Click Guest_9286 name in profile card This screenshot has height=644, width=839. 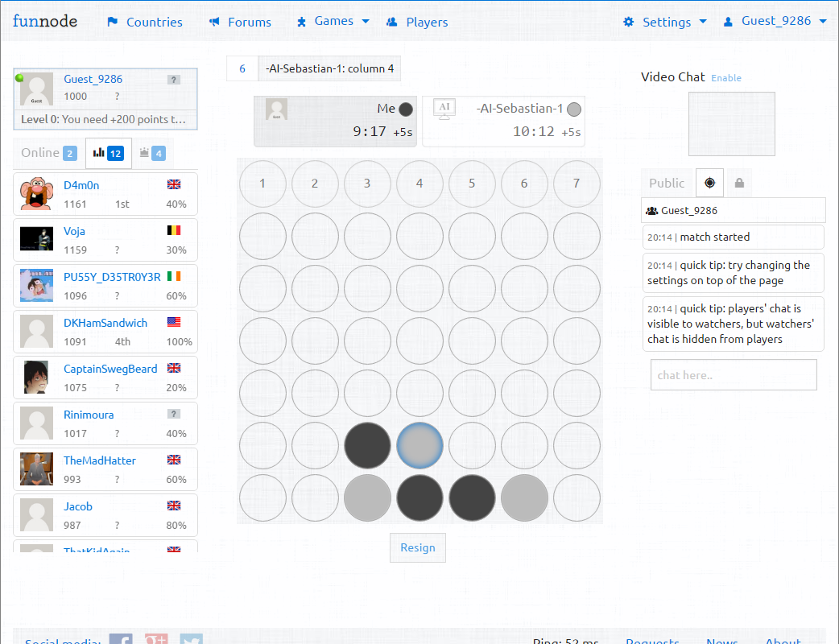[93, 79]
